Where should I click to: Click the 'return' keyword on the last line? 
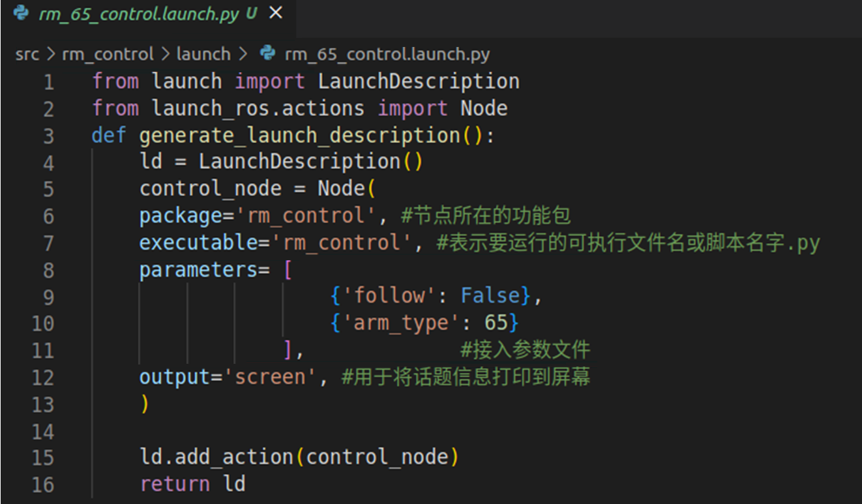174,484
